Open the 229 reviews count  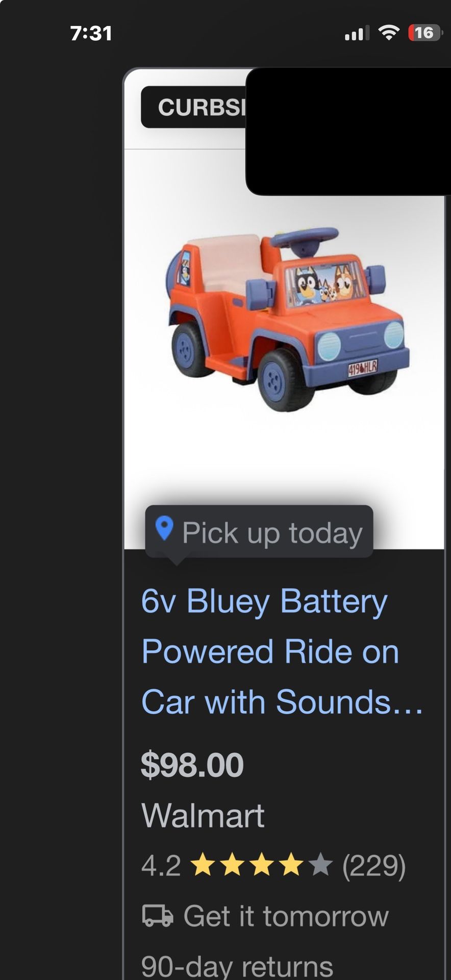tap(374, 866)
